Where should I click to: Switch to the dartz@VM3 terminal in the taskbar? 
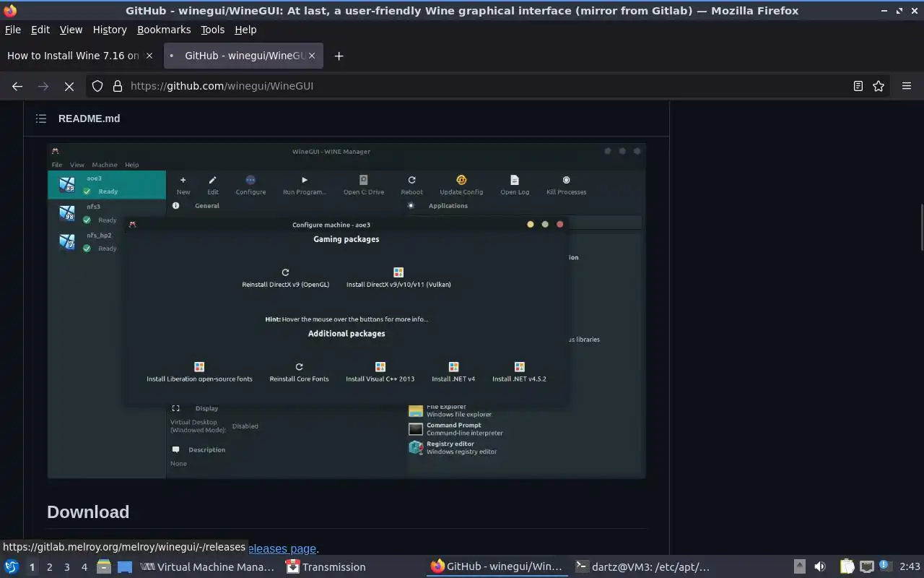643,567
